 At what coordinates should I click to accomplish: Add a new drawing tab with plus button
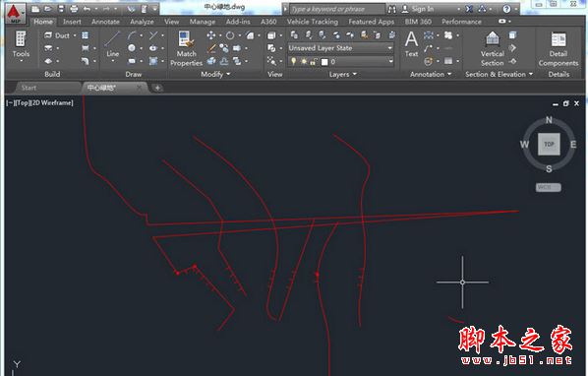(x=157, y=88)
